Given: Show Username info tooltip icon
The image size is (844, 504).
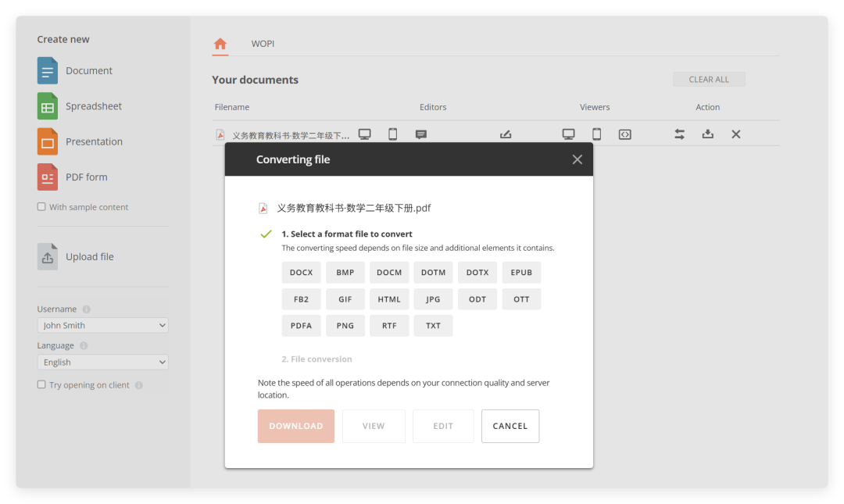Looking at the screenshot, I should pyautogui.click(x=87, y=309).
